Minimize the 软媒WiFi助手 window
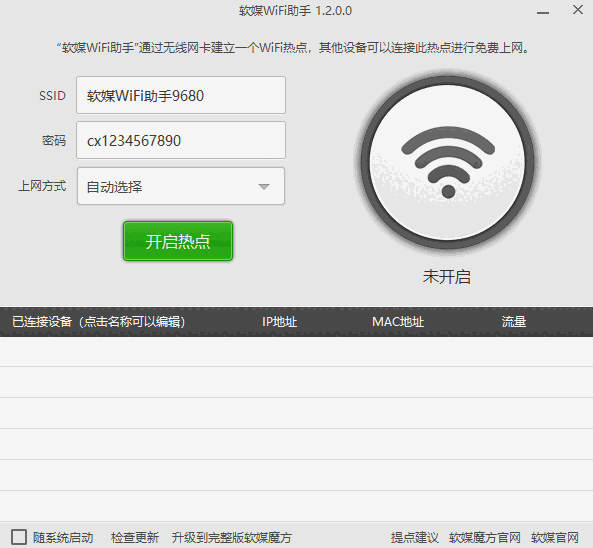Viewport: 593px width, 548px height. coord(543,12)
